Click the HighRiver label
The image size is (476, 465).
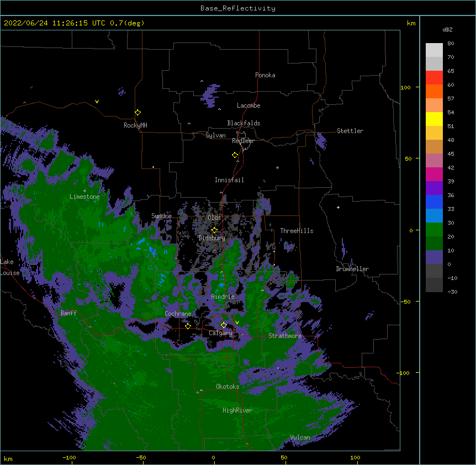click(x=237, y=410)
